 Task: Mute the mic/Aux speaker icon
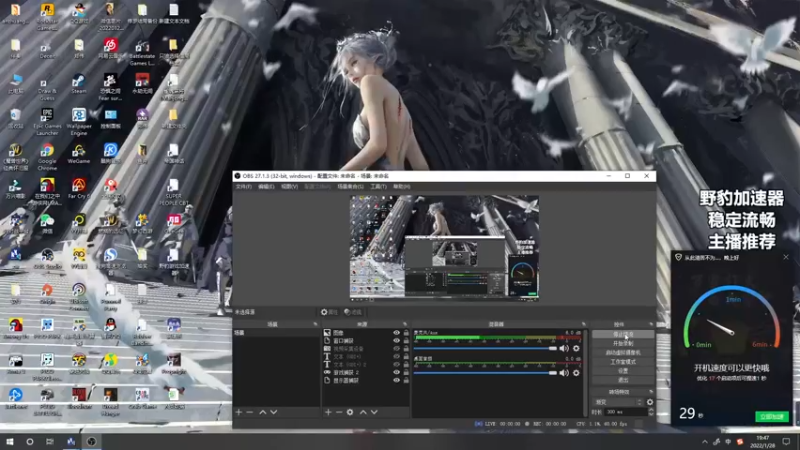point(564,348)
